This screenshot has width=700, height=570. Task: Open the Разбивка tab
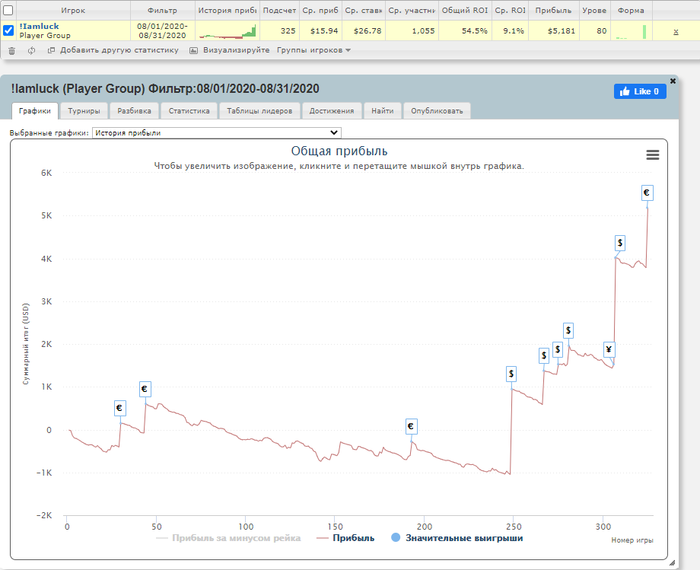pos(134,111)
